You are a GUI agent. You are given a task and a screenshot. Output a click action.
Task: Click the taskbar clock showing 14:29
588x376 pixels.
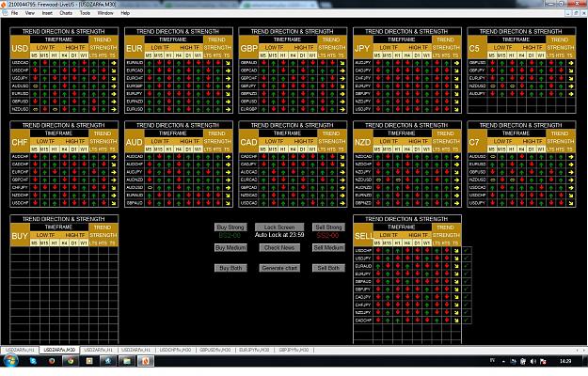565,361
